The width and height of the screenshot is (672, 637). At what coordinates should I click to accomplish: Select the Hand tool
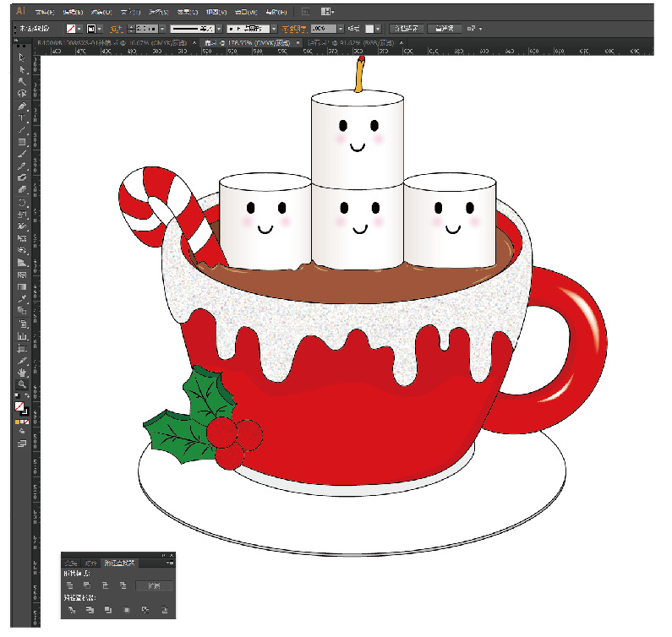point(22,373)
